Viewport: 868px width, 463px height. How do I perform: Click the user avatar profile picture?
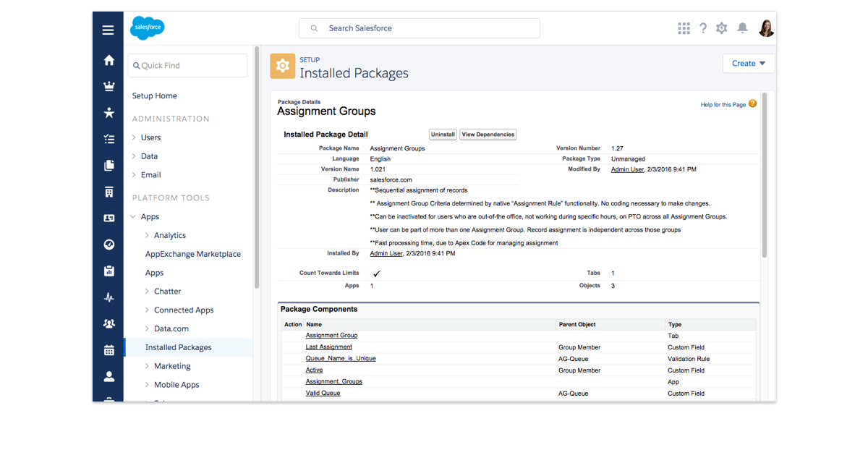pos(766,28)
